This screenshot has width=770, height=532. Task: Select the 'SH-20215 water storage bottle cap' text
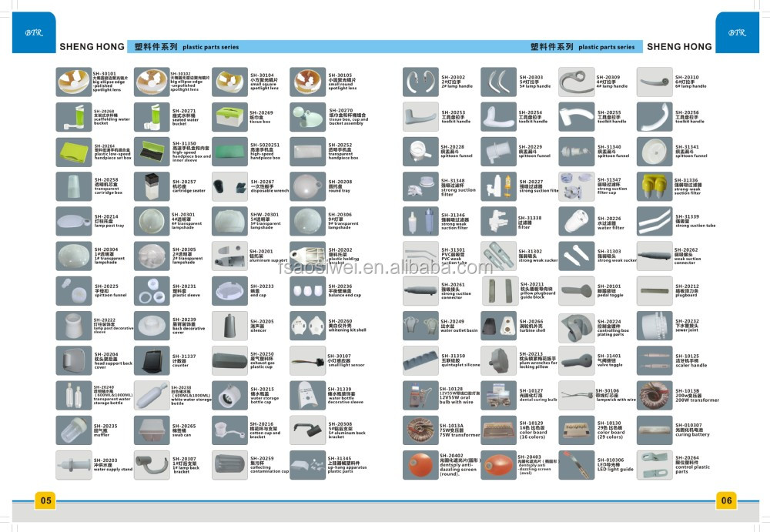click(265, 396)
